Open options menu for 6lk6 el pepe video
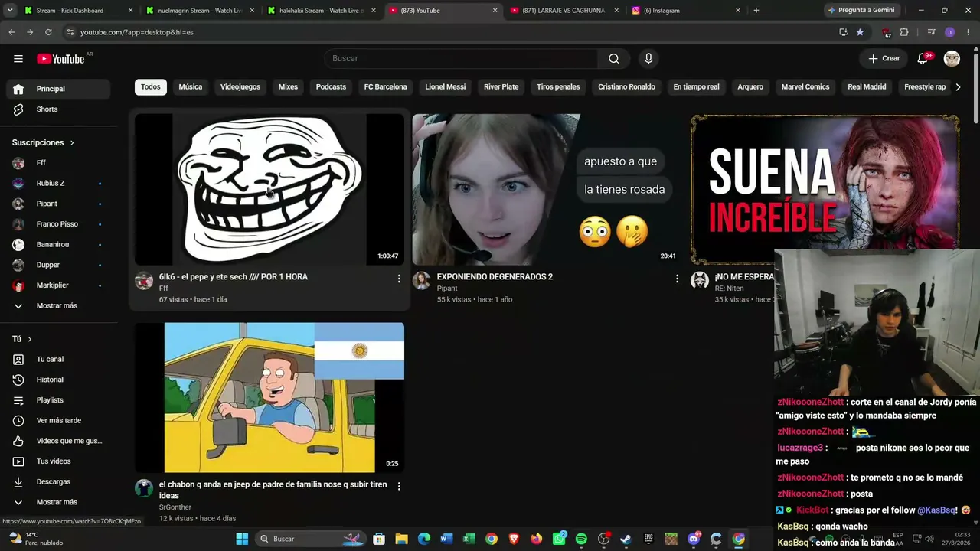Screen dimensions: 980x551 [399, 279]
